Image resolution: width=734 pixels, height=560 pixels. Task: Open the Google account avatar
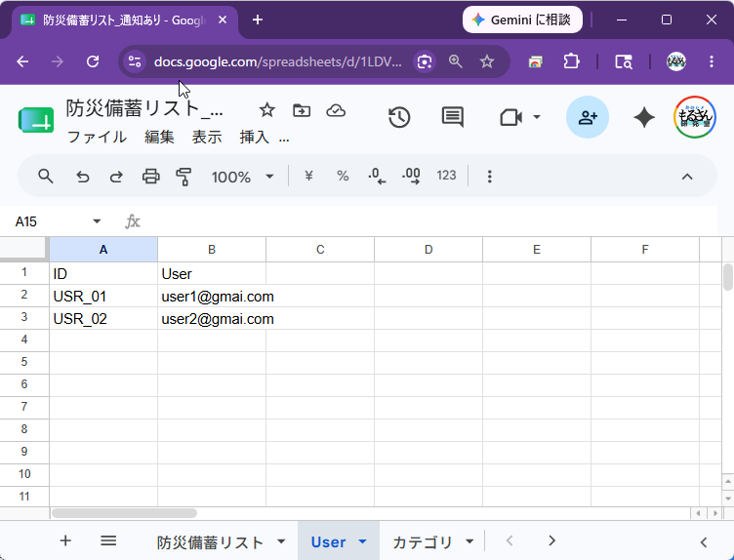695,117
